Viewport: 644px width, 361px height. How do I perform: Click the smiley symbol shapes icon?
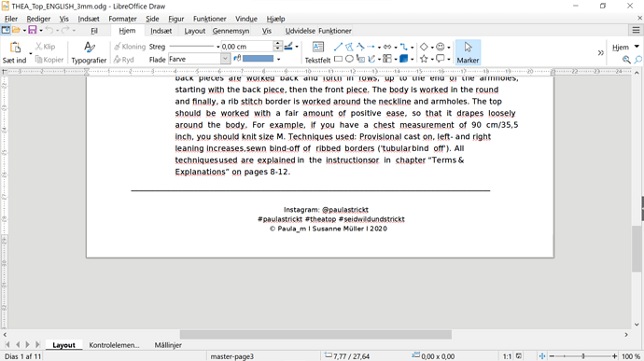pyautogui.click(x=441, y=47)
